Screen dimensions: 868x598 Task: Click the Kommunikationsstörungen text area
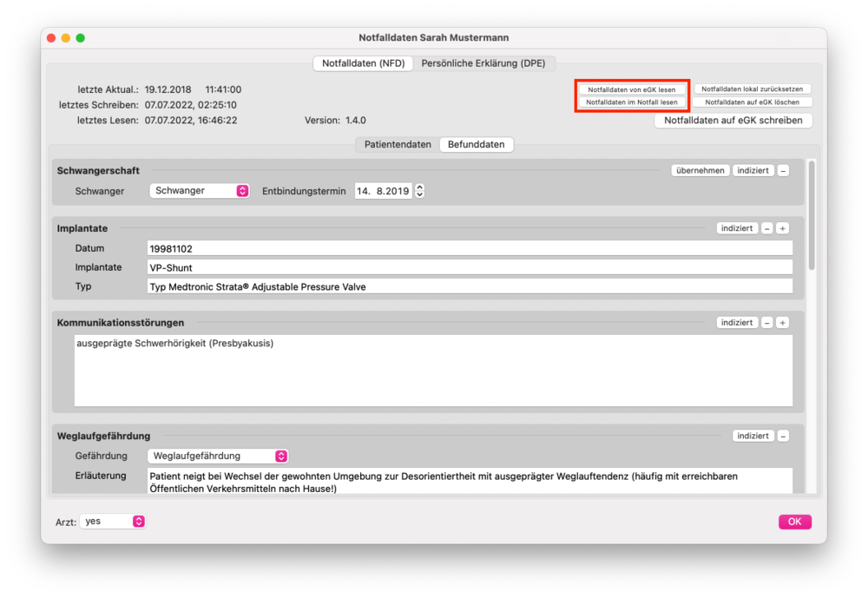pos(433,371)
